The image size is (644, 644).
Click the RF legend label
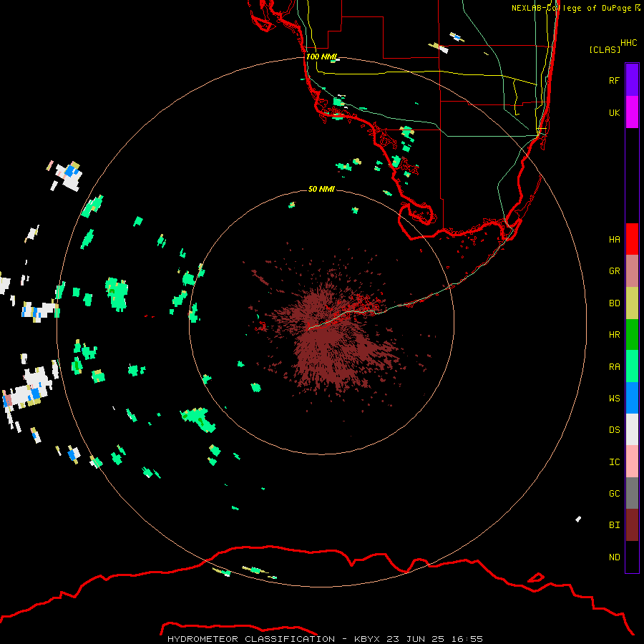614,80
